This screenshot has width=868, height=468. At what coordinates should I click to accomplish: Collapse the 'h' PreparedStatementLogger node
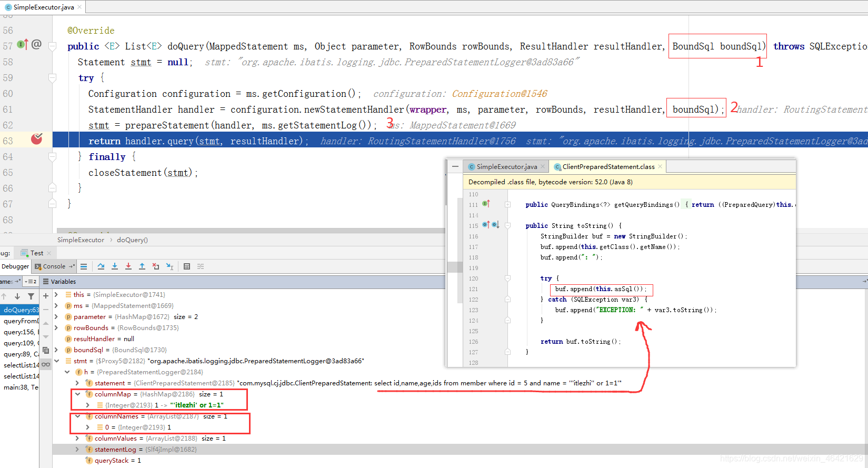click(x=67, y=372)
